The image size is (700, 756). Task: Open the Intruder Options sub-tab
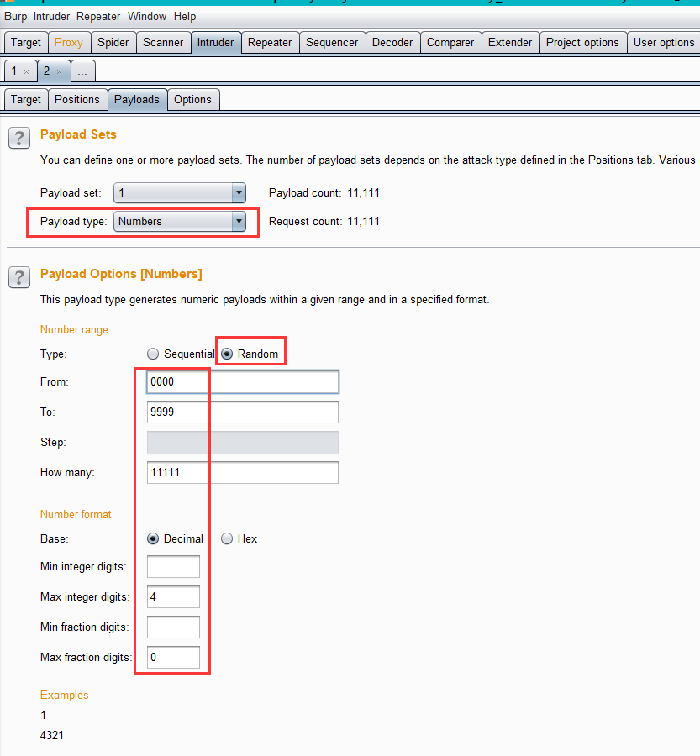(x=193, y=99)
